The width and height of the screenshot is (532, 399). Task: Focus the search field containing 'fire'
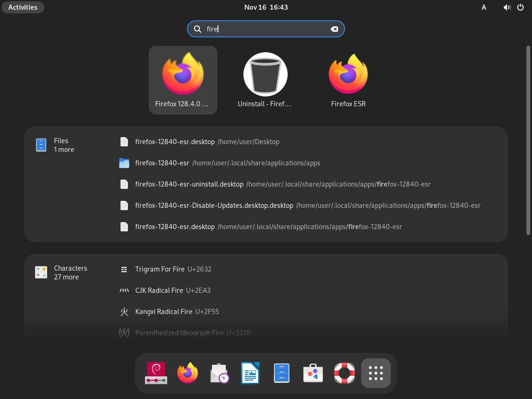point(266,29)
